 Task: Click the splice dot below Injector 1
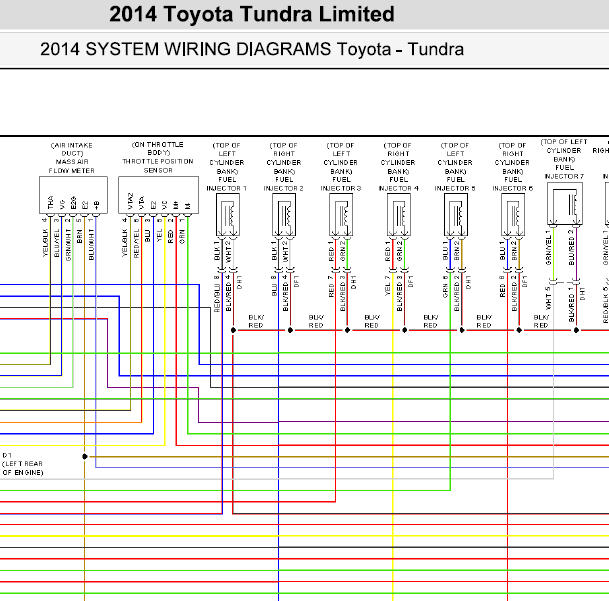(233, 330)
